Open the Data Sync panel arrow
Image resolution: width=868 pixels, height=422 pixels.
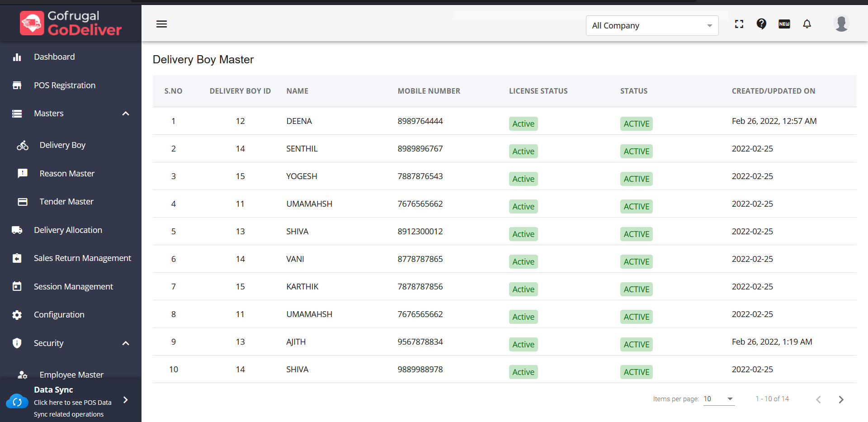126,400
